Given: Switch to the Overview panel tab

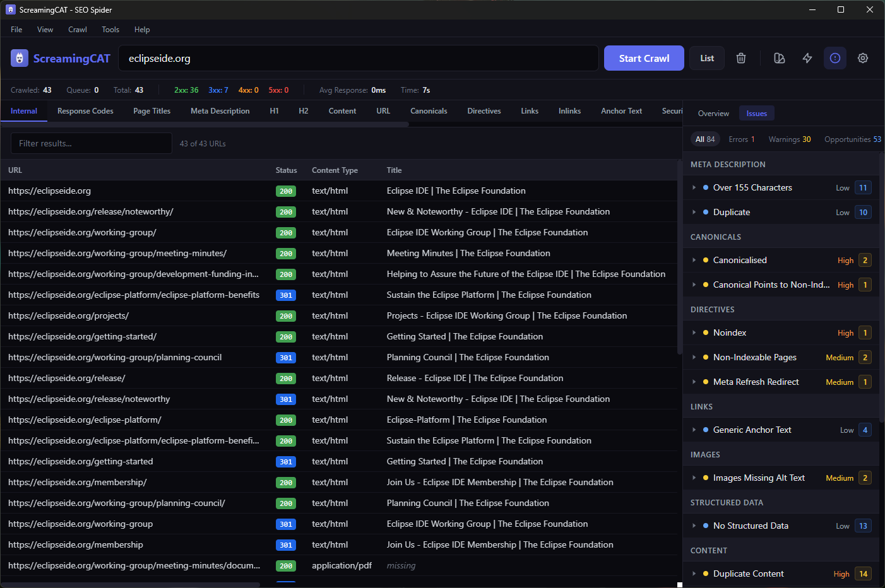Looking at the screenshot, I should 713,114.
